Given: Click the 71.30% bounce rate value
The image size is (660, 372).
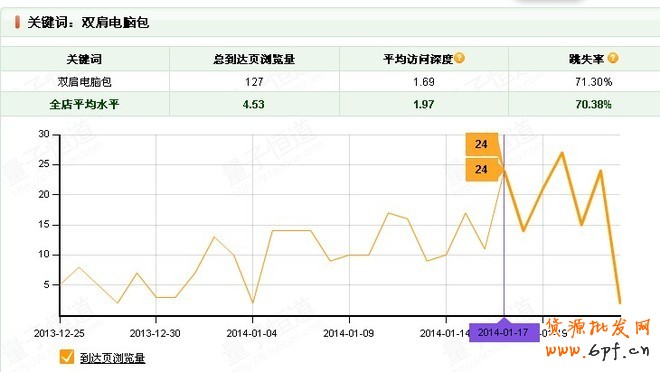Looking at the screenshot, I should click(593, 82).
